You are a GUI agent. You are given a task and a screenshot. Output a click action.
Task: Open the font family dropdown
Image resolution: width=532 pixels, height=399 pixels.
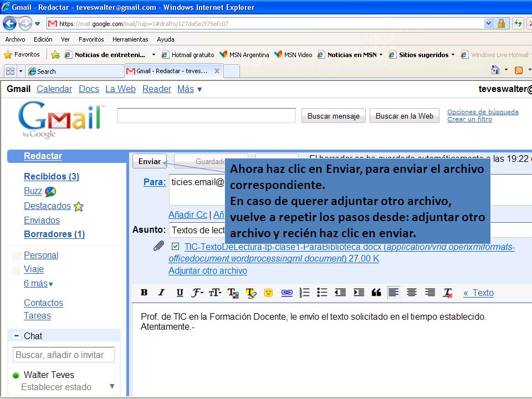pos(197,293)
